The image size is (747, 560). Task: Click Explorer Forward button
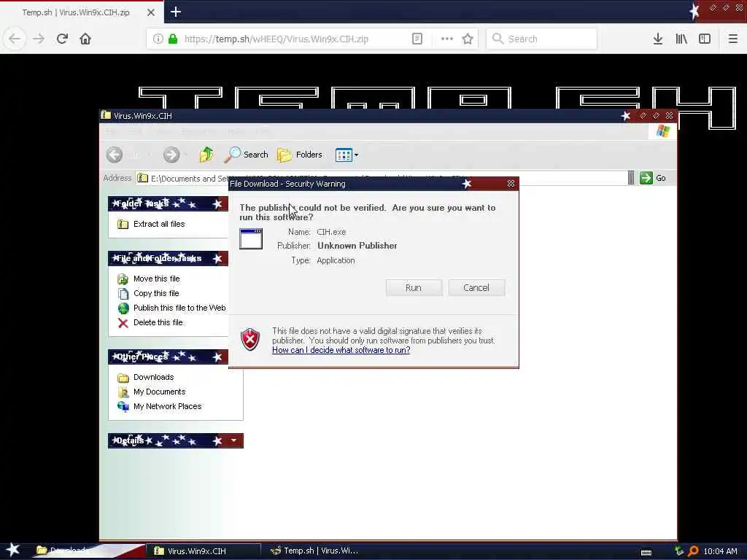[x=171, y=155]
